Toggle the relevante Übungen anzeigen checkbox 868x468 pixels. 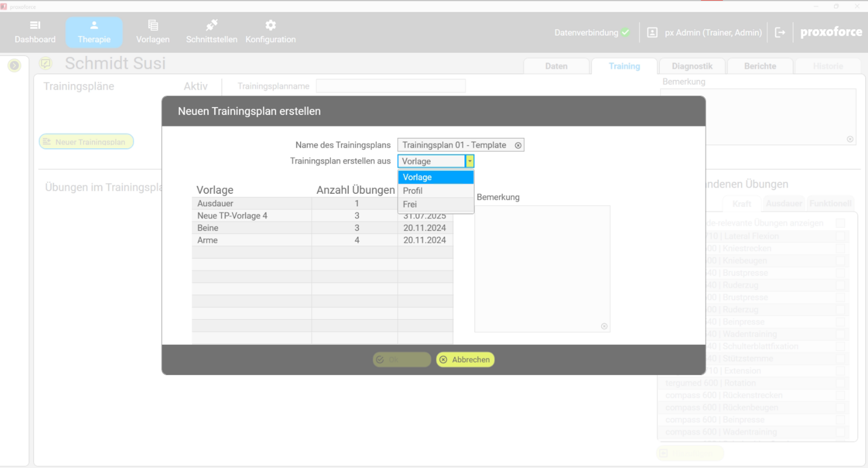840,223
